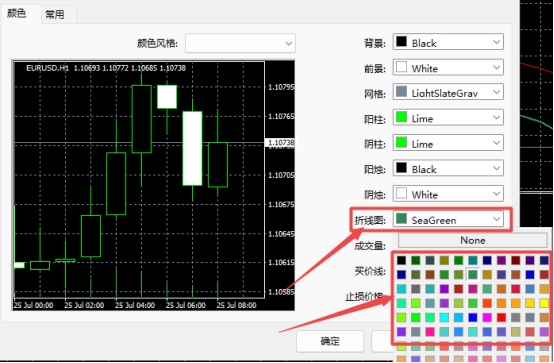
Task: Expand the 阴柱 Lime color dropdown
Action: click(x=448, y=143)
